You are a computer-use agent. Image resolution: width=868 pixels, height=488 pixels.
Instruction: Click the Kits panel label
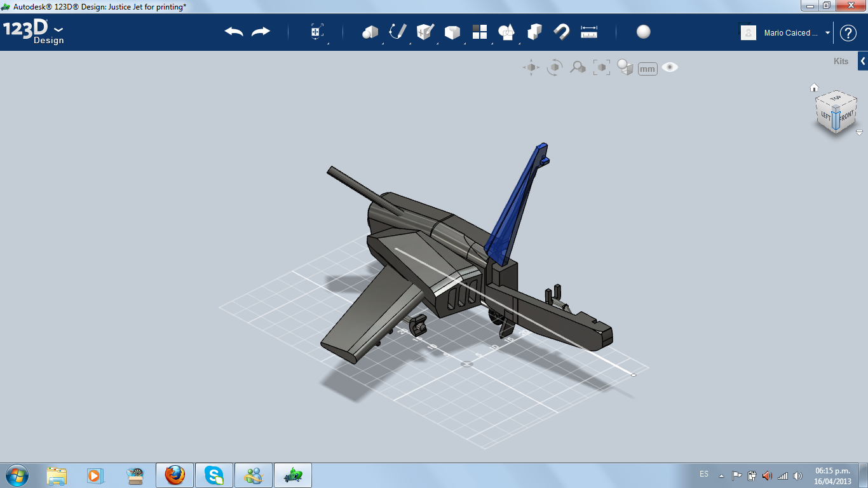click(x=841, y=62)
